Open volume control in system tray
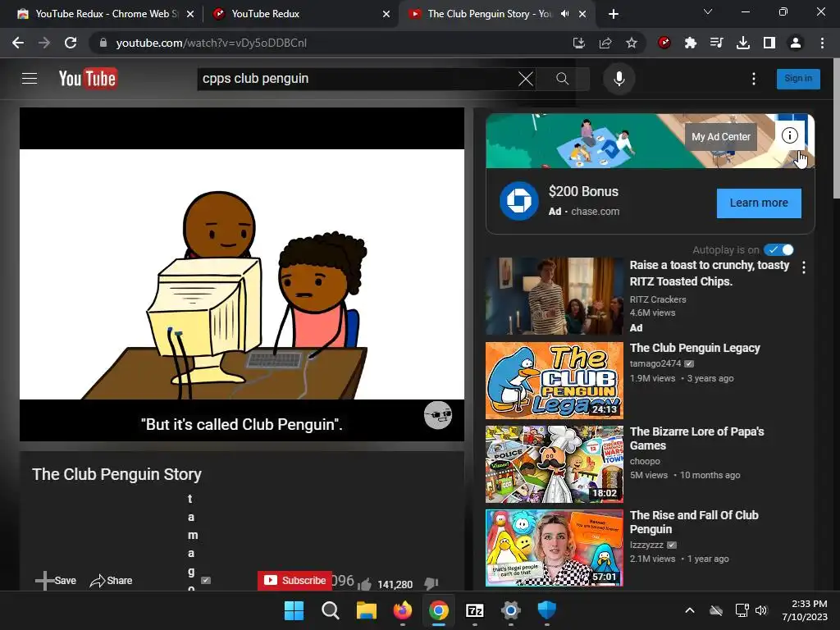The width and height of the screenshot is (840, 630). coord(760,610)
